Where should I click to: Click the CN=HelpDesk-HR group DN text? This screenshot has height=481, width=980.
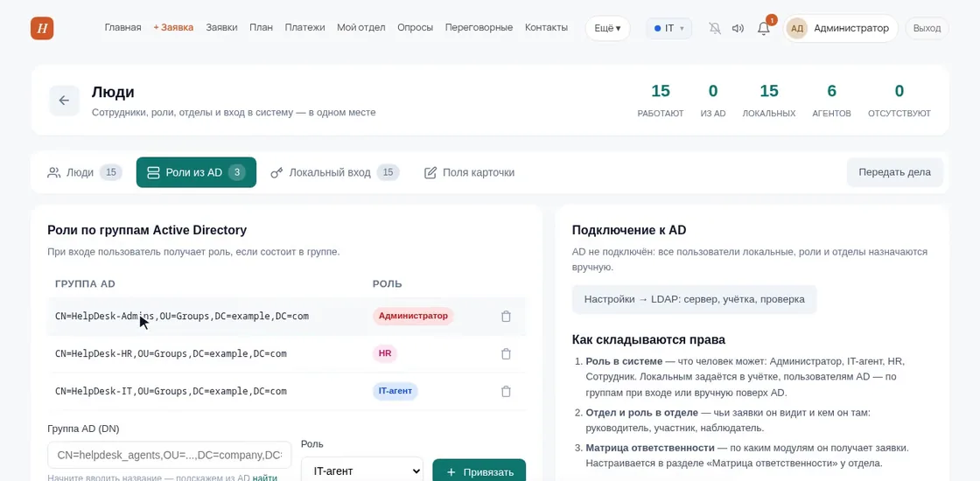171,353
